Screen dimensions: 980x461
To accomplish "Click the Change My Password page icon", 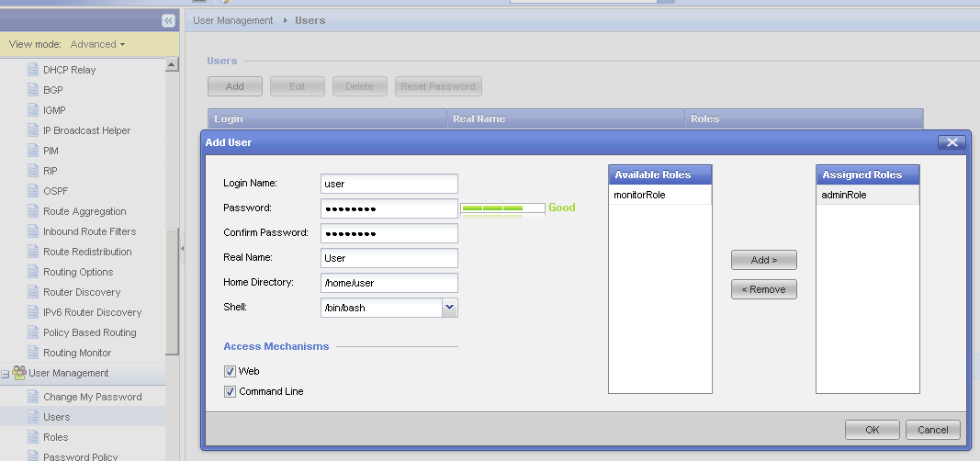I will click(33, 397).
